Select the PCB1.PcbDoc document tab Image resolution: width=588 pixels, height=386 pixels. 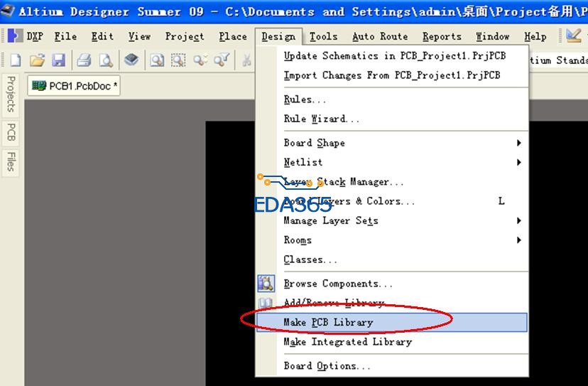(x=74, y=86)
